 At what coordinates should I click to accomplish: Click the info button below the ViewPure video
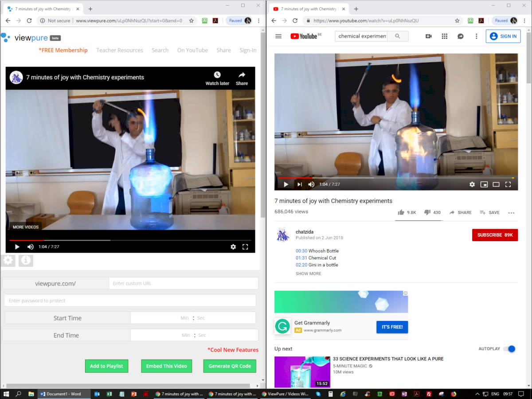[x=26, y=260]
